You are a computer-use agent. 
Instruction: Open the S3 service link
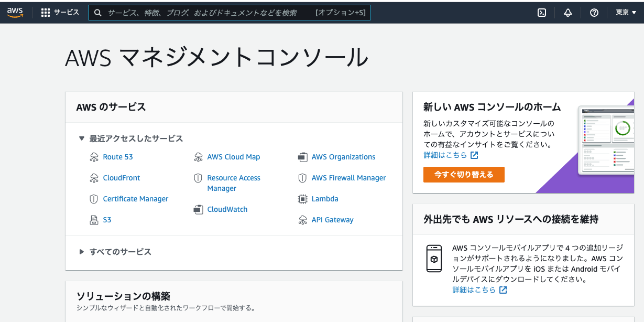(107, 220)
